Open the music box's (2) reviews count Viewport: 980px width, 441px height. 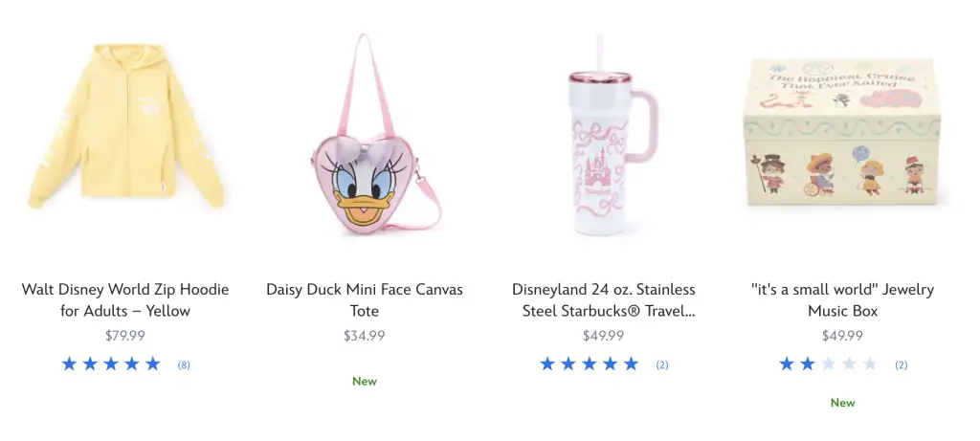coord(901,364)
